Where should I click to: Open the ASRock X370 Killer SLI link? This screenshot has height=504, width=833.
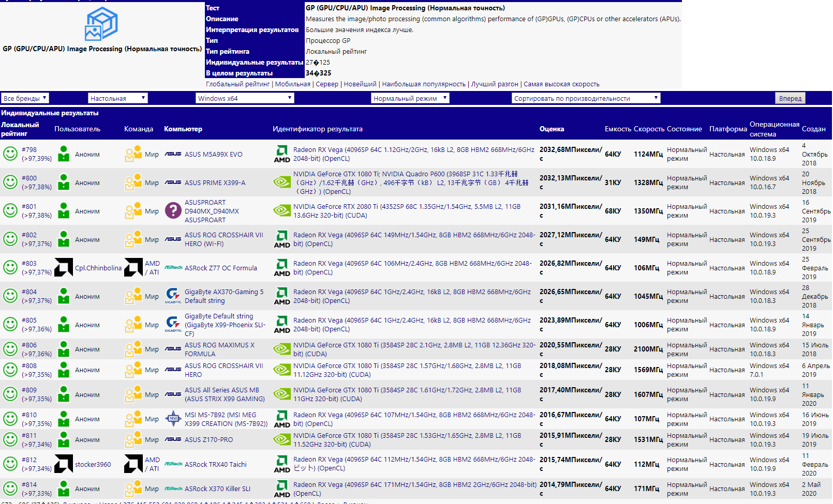tap(218, 488)
